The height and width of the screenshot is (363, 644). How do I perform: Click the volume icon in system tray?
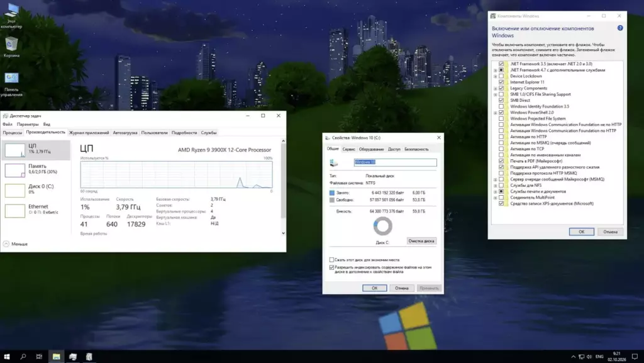[x=589, y=357]
